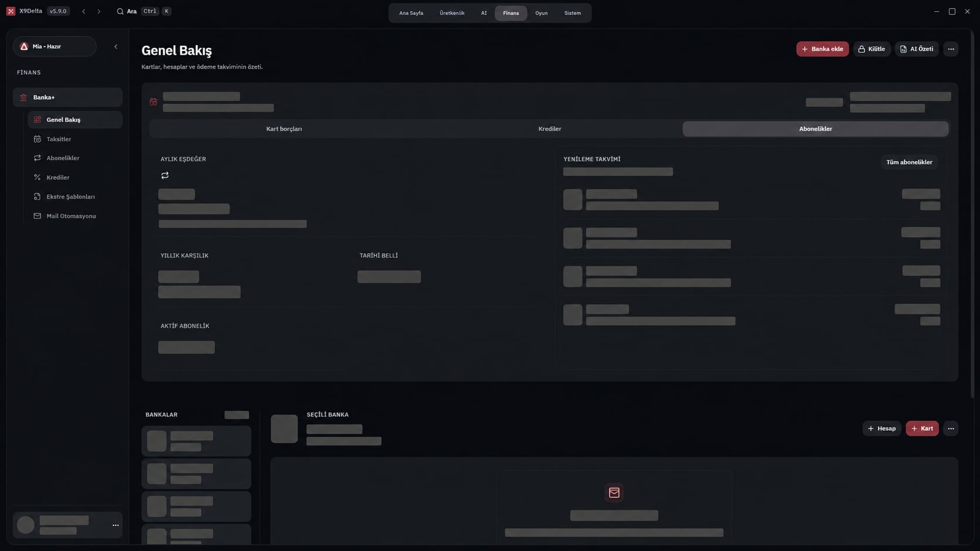Click the Kilitle lock button
Viewport: 980px width, 551px height.
872,49
